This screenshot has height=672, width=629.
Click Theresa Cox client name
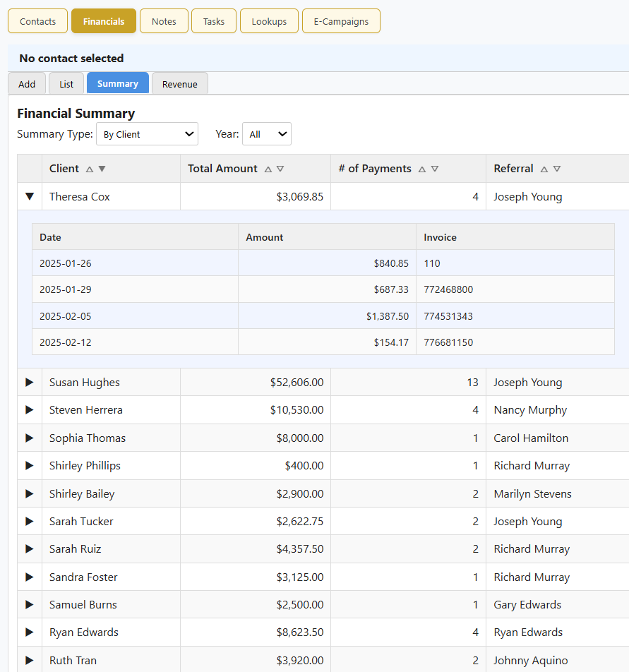[x=80, y=197]
